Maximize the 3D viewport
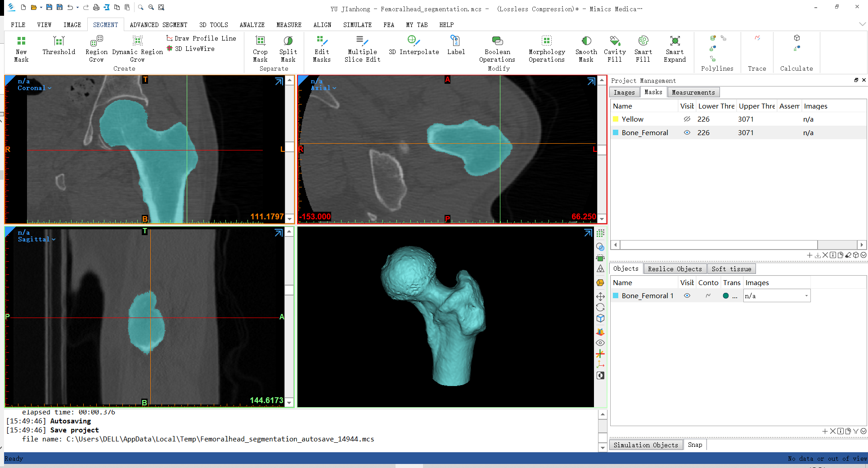Viewport: 868px width, 468px height. pos(588,233)
